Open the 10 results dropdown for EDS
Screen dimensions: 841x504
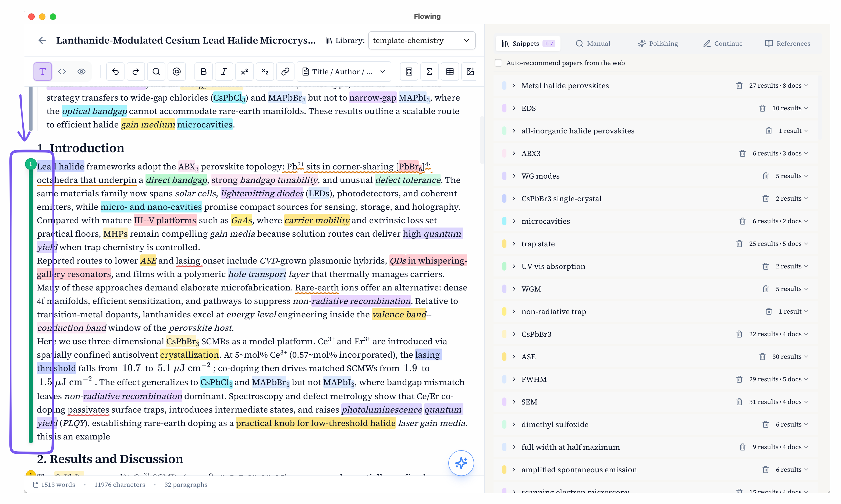pos(790,108)
